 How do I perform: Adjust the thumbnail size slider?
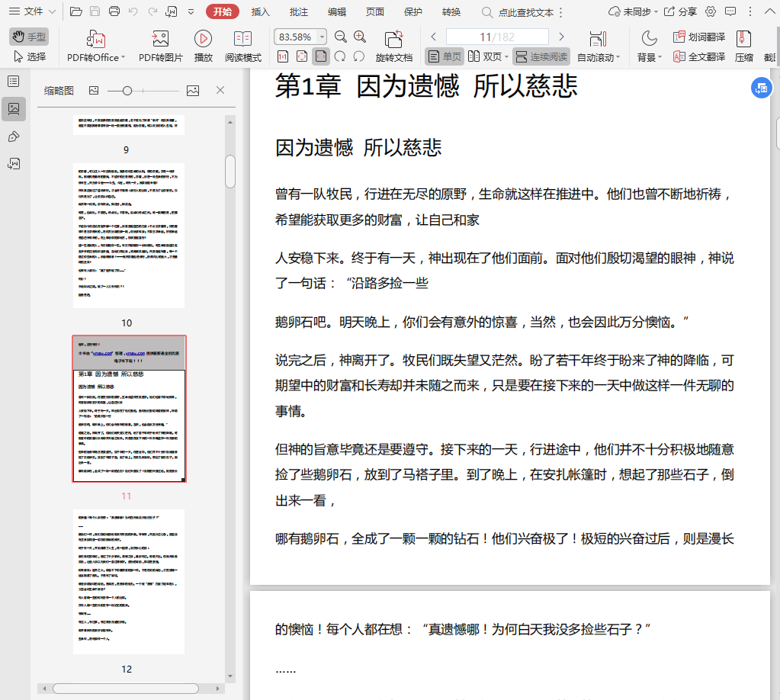tap(127, 91)
